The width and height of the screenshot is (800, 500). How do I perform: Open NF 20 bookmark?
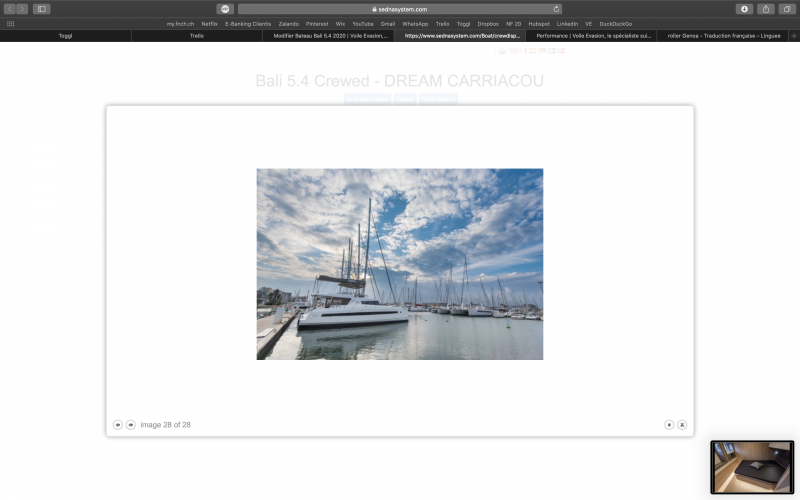coord(513,23)
